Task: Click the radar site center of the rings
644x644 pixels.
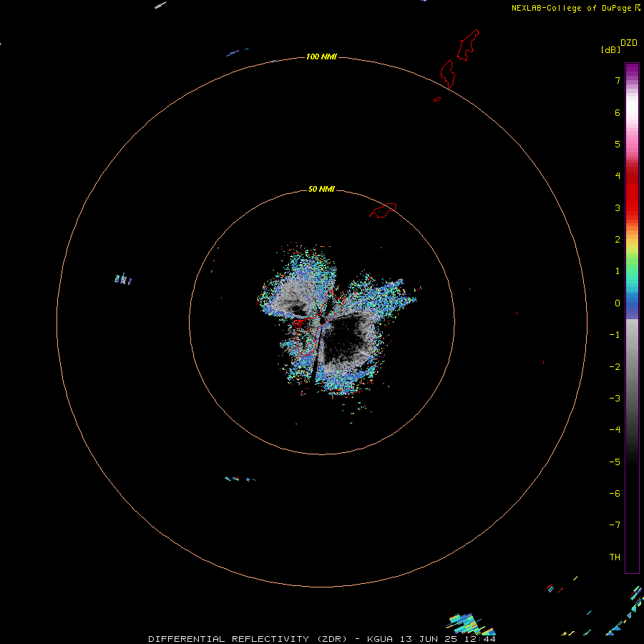Action: pos(322,322)
